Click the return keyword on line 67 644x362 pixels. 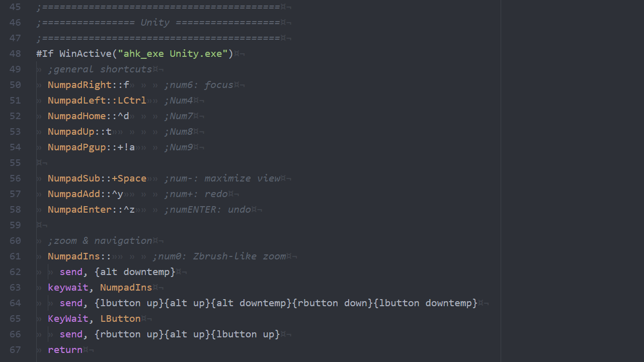pos(65,350)
